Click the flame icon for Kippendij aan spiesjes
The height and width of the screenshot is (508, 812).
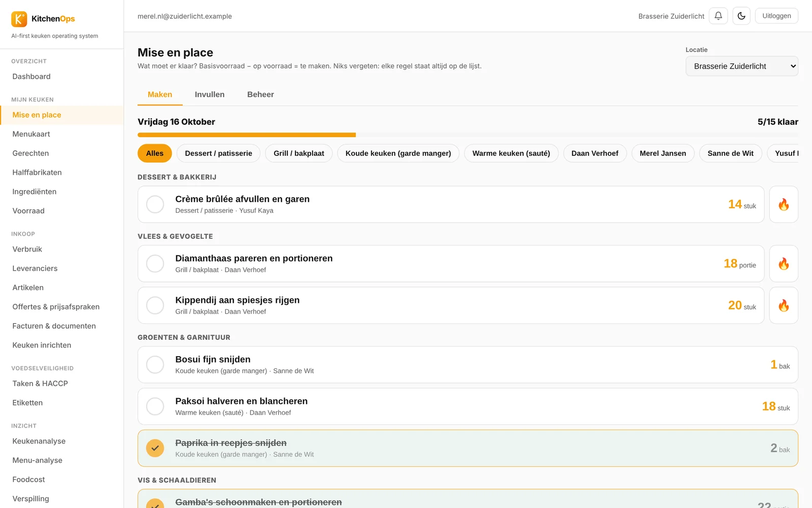pyautogui.click(x=784, y=305)
